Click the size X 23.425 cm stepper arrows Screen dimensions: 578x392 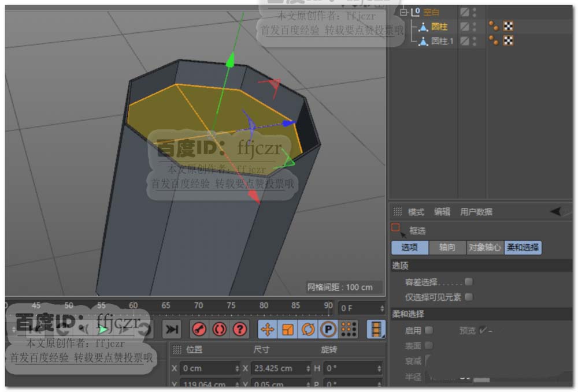pyautogui.click(x=308, y=368)
